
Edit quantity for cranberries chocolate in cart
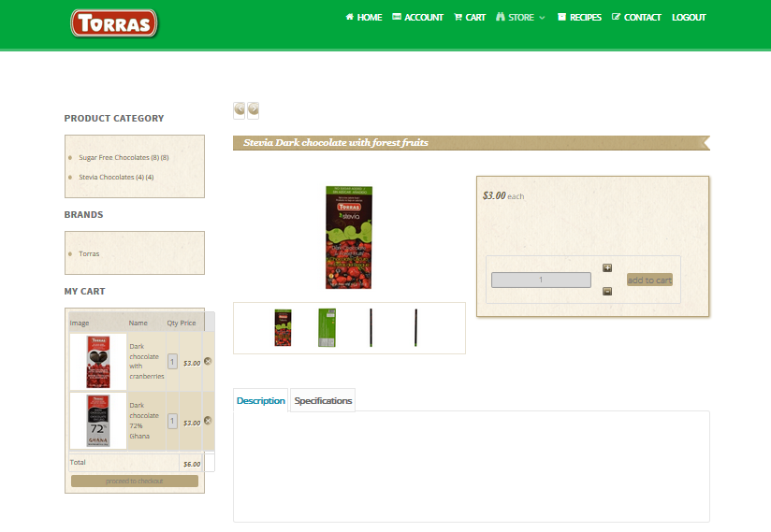click(172, 362)
